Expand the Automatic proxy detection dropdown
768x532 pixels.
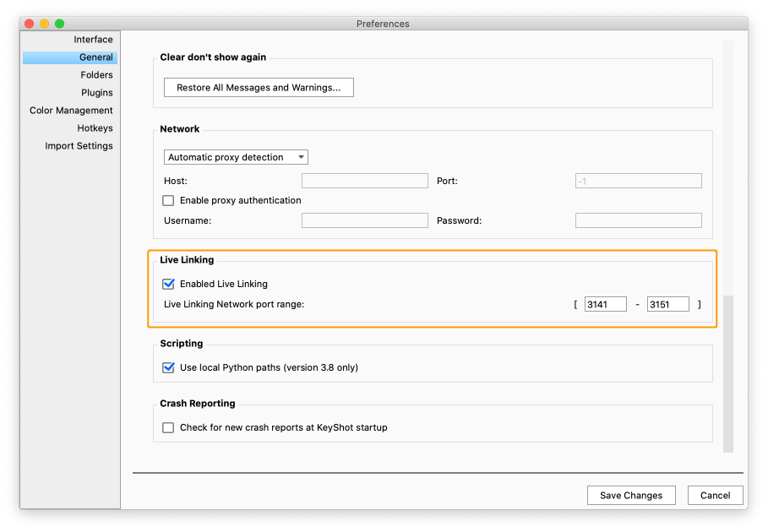236,157
